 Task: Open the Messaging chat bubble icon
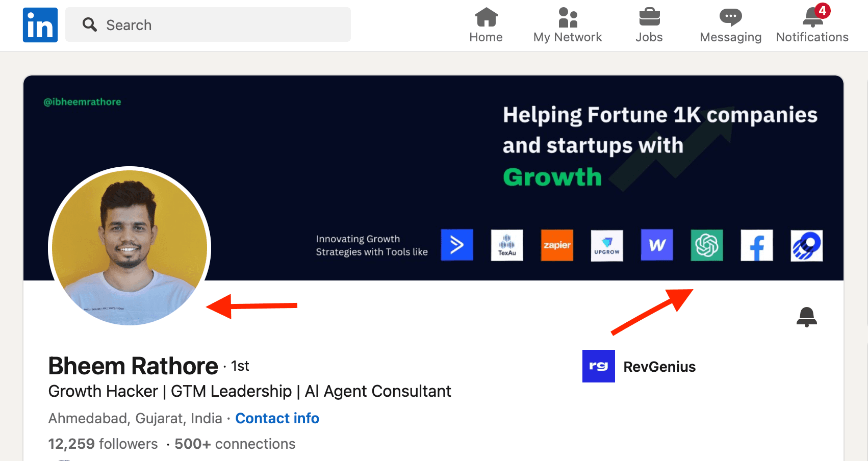[730, 18]
